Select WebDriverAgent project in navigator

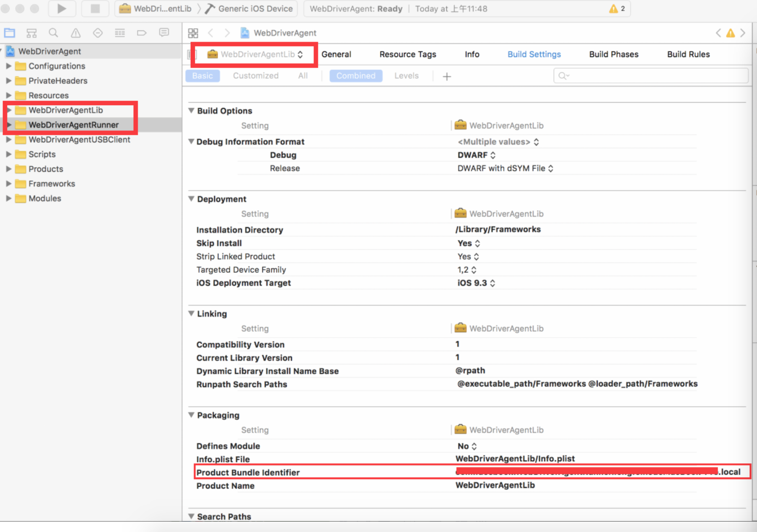(x=49, y=51)
